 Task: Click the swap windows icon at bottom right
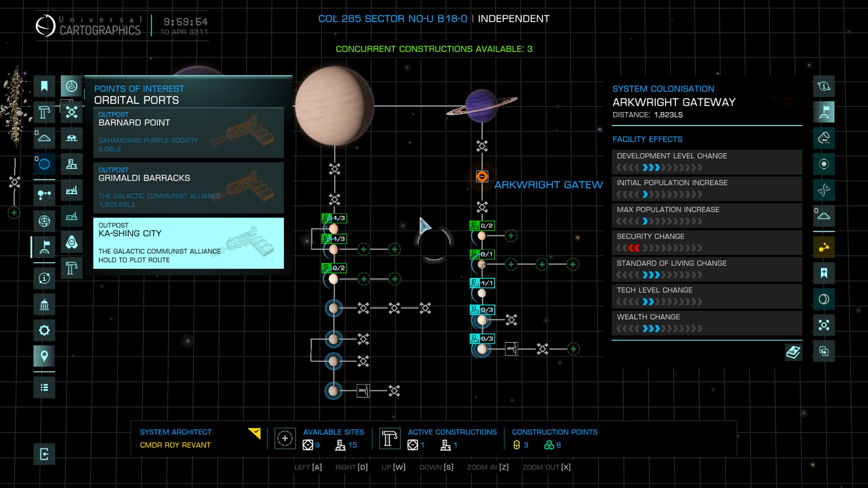(824, 351)
